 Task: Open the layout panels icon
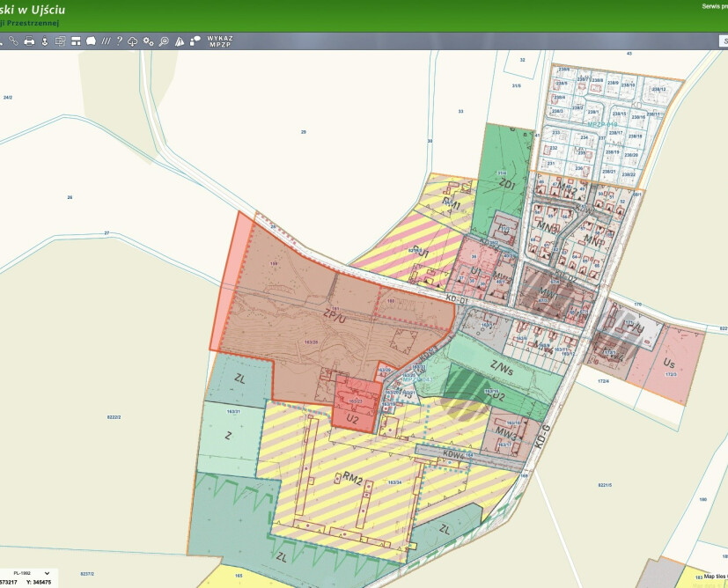[x=76, y=41]
